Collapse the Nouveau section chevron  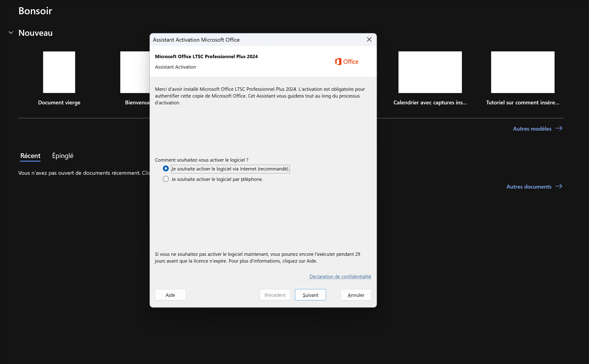pyautogui.click(x=11, y=33)
